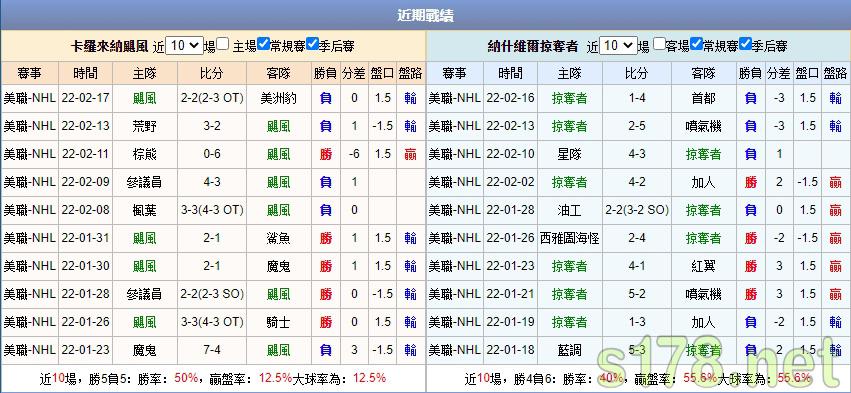Screen dimensions: 851x393
Task: Click the -6 goal difference cell
Action: (x=354, y=154)
